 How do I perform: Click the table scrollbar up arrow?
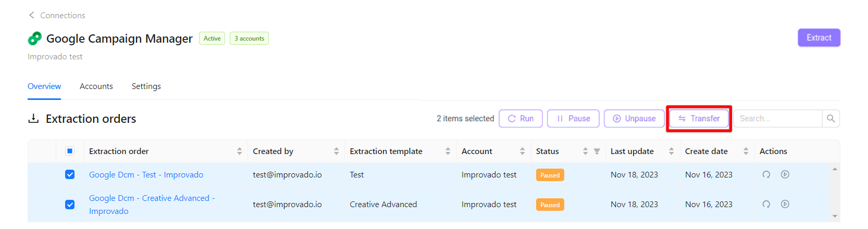[835, 169]
